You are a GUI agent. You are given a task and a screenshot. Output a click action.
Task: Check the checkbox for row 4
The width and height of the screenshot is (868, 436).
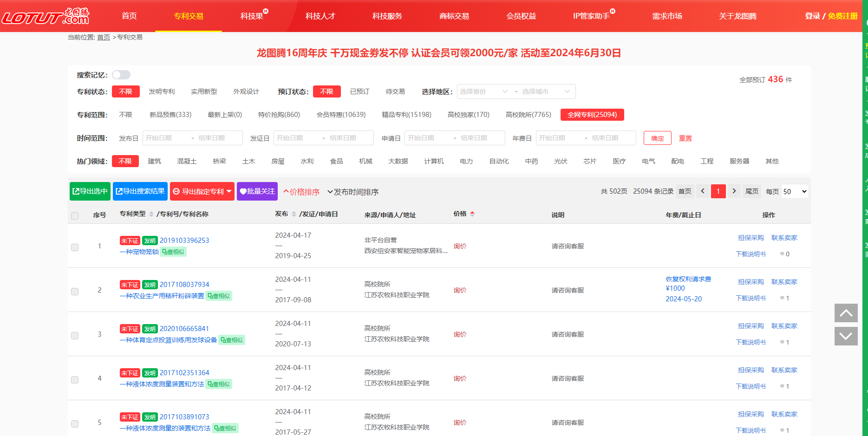pos(75,380)
